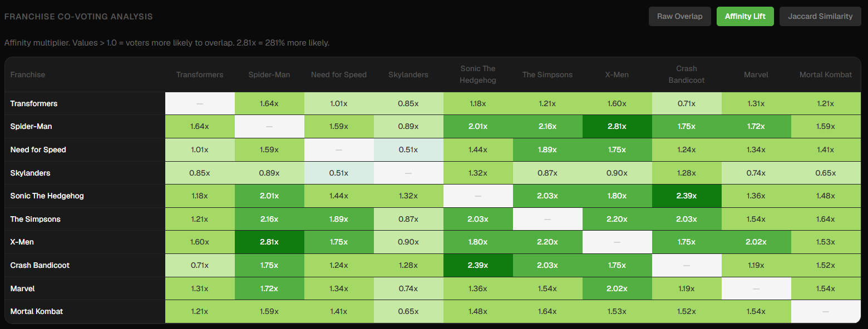
Task: Click the dash cell in the Transformers row
Action: (200, 103)
